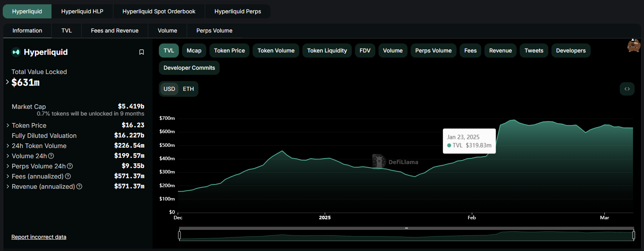Screen dimensions: 644x251
Task: Click the llama mascot icon
Action: point(634,45)
